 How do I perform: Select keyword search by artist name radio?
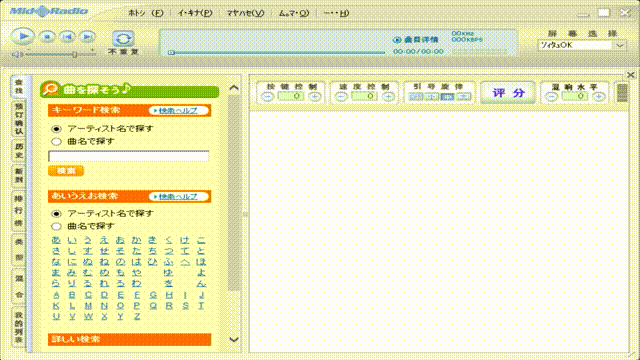point(56,129)
